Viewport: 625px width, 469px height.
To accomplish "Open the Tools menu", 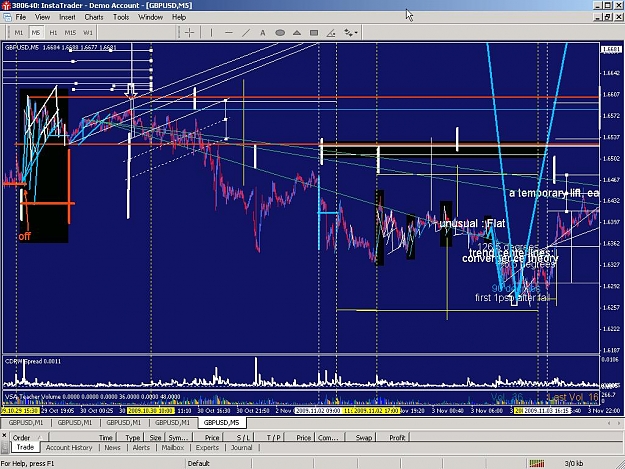I will (121, 17).
